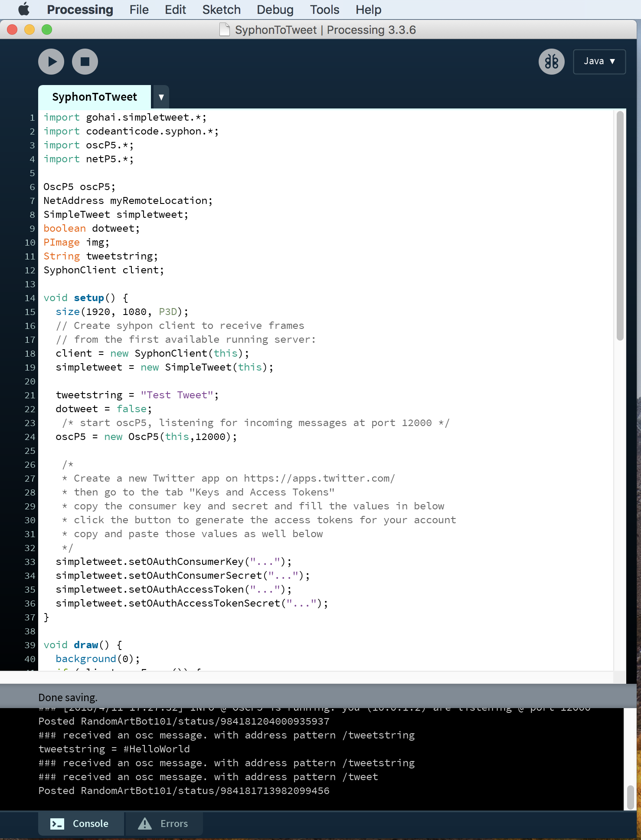The height and width of the screenshot is (840, 641).
Task: Click 'oscP5 = new OscP5(this,12000);' line
Action: (x=146, y=437)
